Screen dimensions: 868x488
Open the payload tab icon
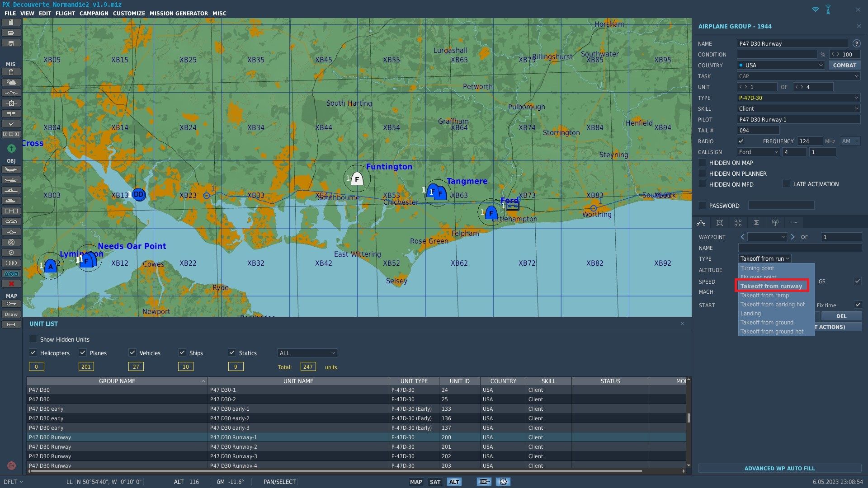720,222
